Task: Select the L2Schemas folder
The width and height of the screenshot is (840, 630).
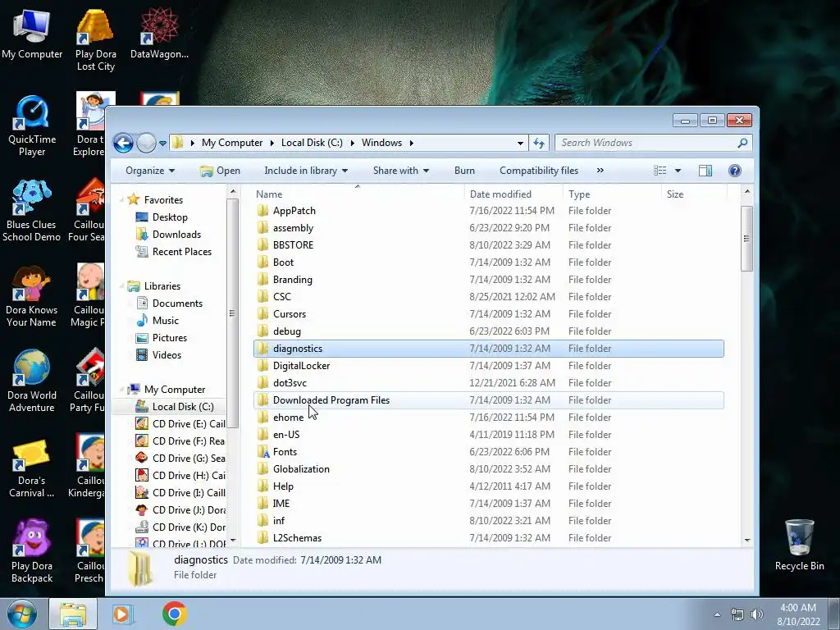Action: [x=297, y=538]
